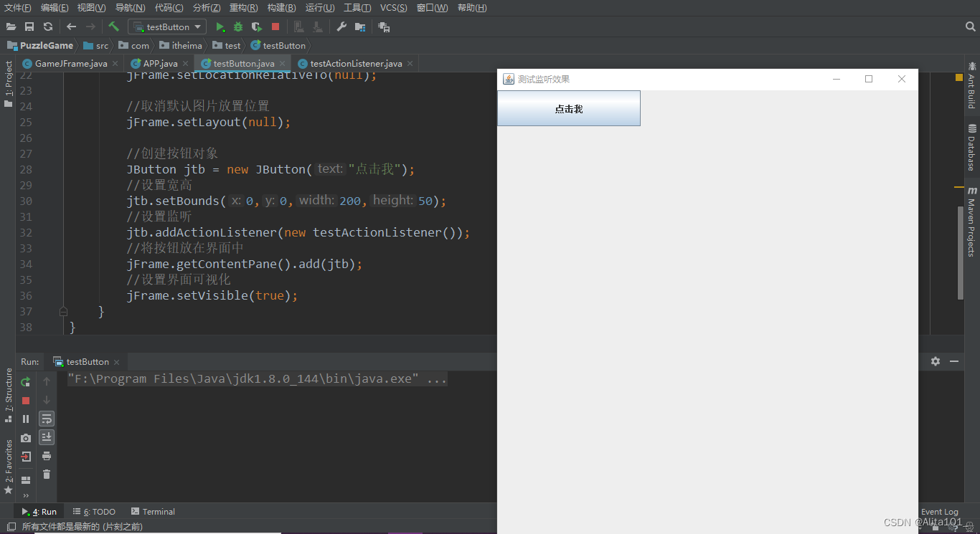Dump threads with the camera icon
980x534 pixels.
[26, 437]
